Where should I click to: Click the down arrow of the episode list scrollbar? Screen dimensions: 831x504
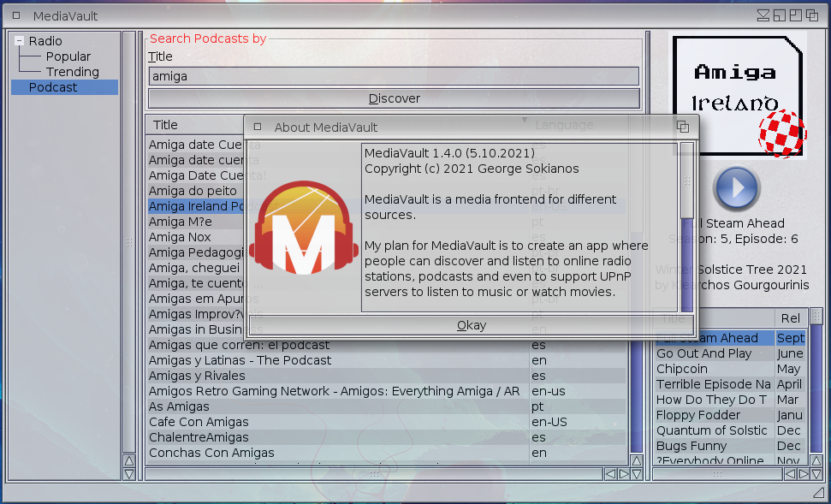(x=816, y=474)
